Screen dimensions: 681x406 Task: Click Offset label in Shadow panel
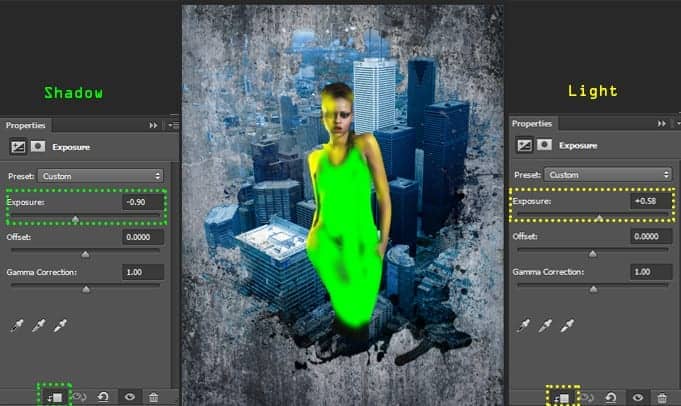pos(19,237)
